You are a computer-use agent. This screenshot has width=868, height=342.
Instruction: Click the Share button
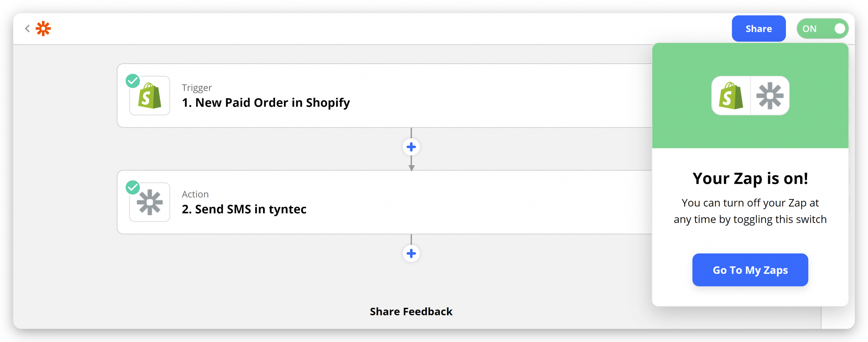pyautogui.click(x=758, y=29)
